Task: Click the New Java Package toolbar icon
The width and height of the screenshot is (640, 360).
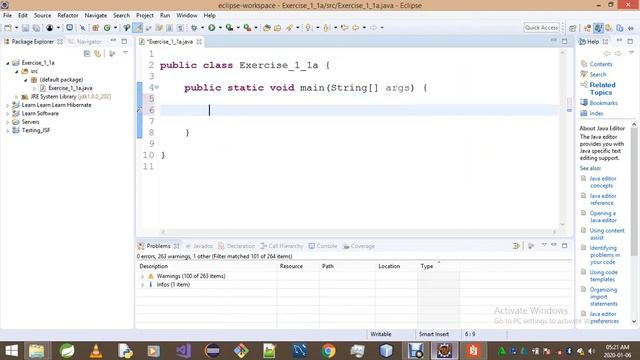Action: coord(95,28)
